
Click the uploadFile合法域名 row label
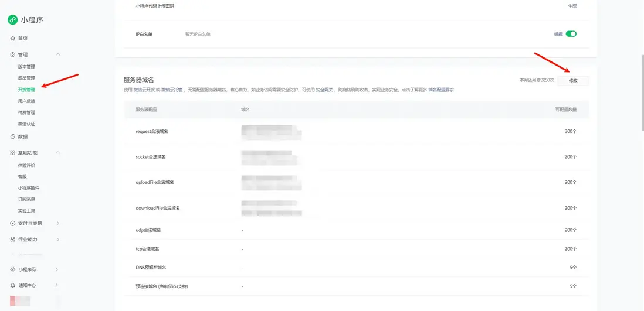(155, 182)
